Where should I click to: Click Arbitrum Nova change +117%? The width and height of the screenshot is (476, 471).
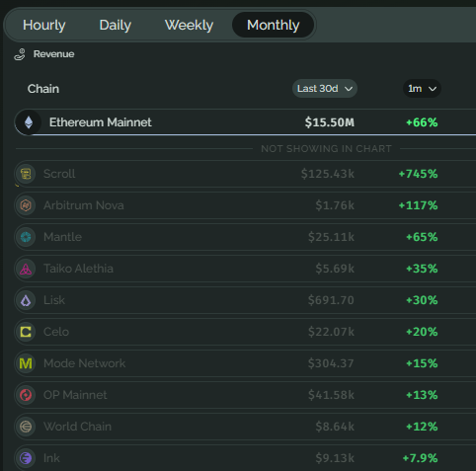418,205
